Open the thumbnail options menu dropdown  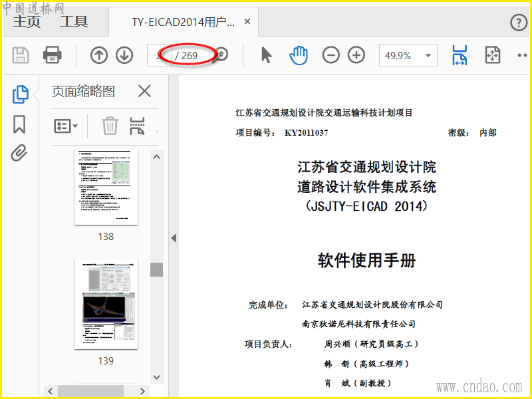[x=66, y=126]
